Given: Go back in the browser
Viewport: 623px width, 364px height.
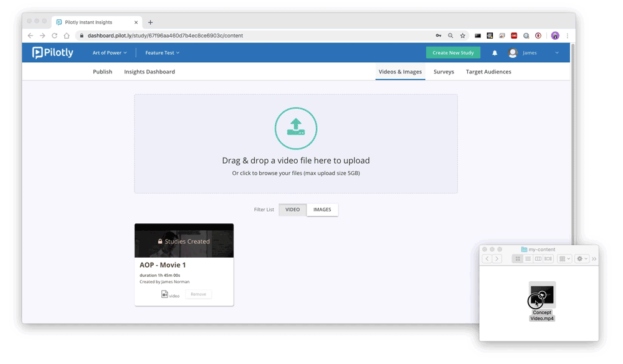Looking at the screenshot, I should (31, 35).
